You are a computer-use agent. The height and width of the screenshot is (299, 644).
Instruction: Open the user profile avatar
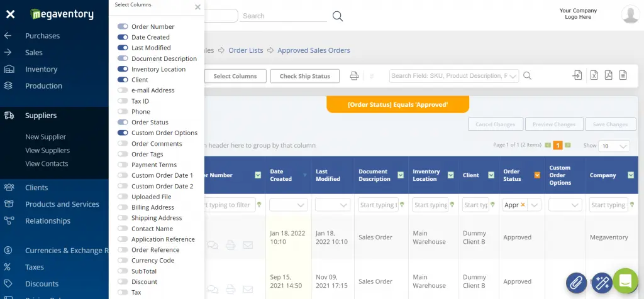630,14
